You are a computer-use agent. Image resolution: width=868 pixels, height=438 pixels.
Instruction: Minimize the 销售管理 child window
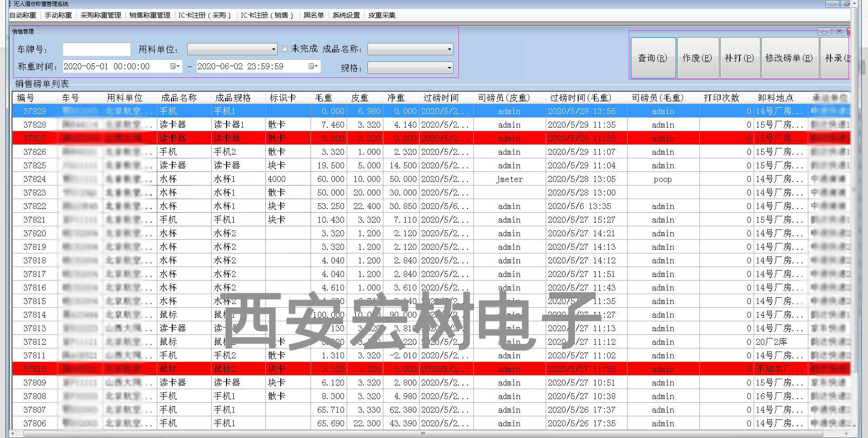824,32
